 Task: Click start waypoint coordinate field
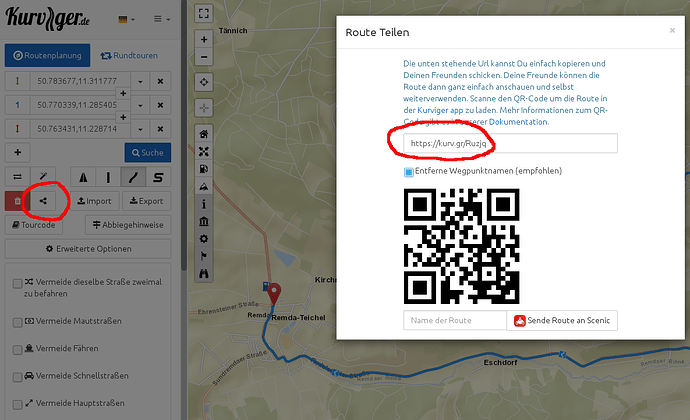pyautogui.click(x=80, y=81)
